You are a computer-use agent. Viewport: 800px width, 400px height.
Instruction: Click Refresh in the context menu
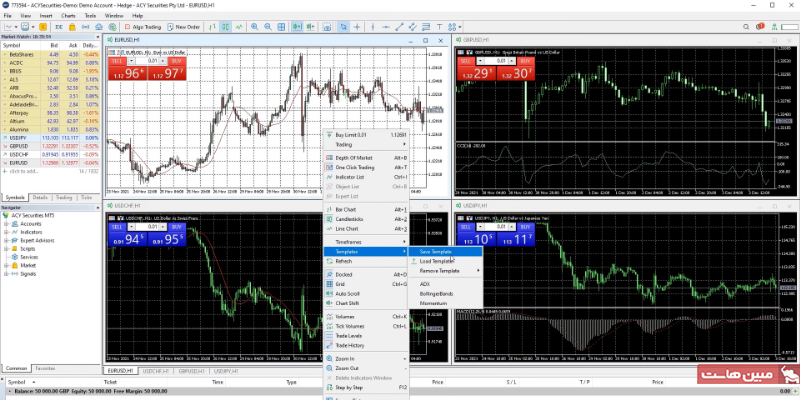click(x=366, y=261)
